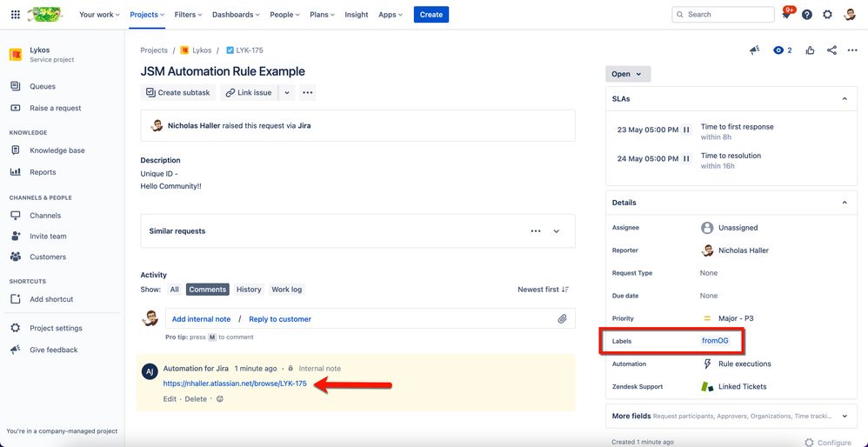Select the Work log activity tab

coord(287,290)
